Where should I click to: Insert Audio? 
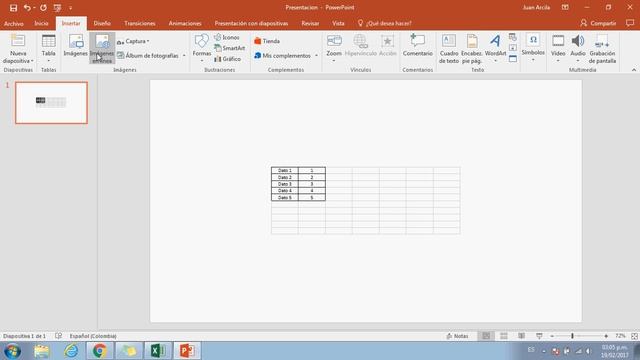tap(578, 49)
